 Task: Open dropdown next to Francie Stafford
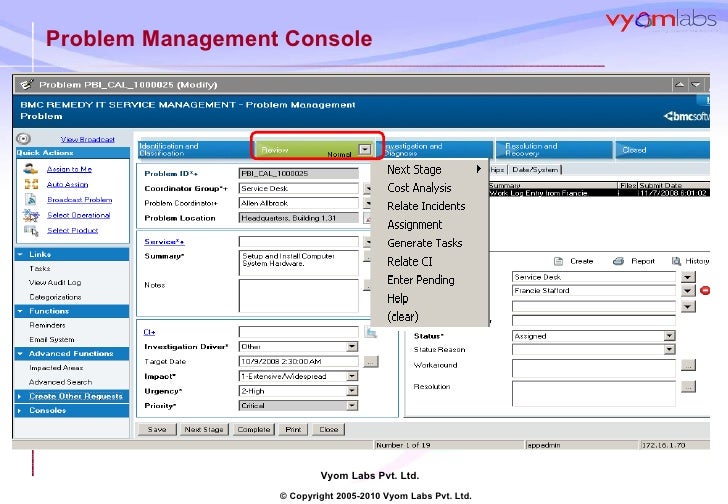tap(688, 291)
